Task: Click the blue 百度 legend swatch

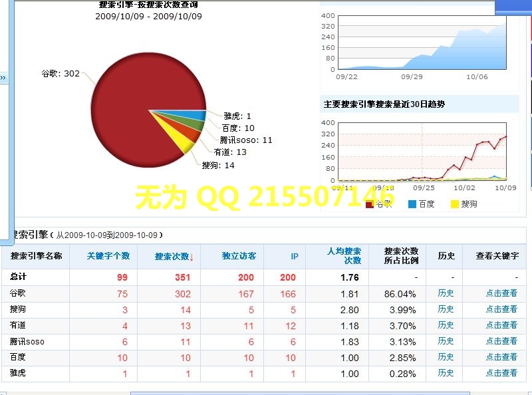Action: [412, 204]
